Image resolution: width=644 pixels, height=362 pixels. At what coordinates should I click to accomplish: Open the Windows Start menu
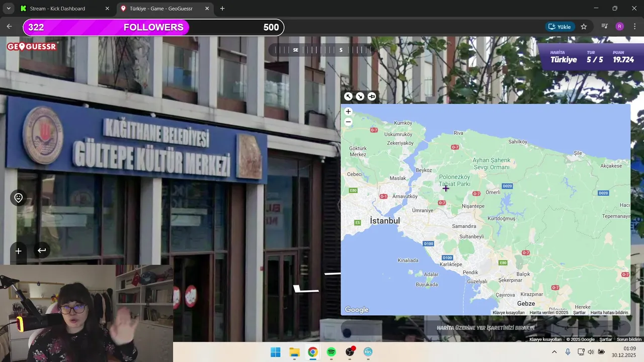pos(276,352)
